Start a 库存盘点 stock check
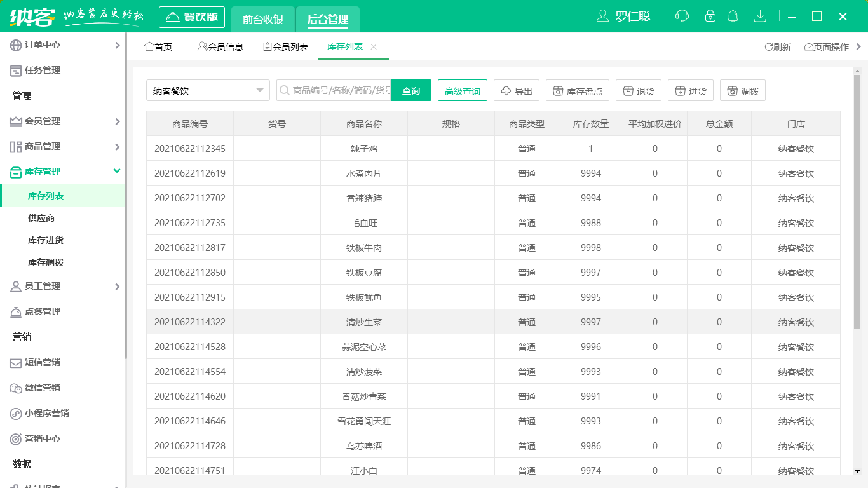The image size is (868, 488). point(577,90)
